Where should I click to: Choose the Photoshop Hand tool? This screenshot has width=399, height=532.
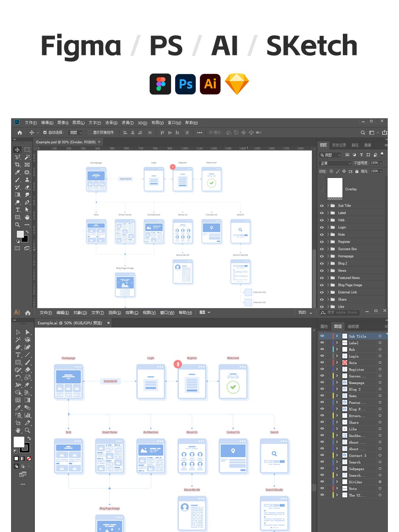[27, 217]
